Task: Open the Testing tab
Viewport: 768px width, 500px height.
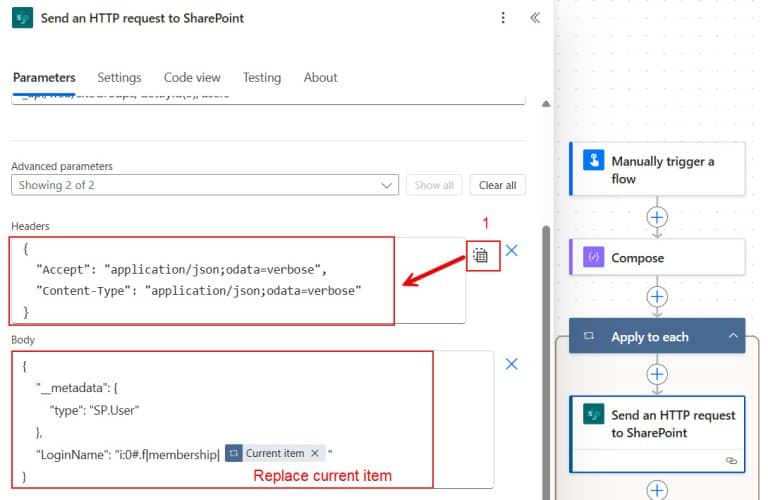Action: tap(262, 77)
